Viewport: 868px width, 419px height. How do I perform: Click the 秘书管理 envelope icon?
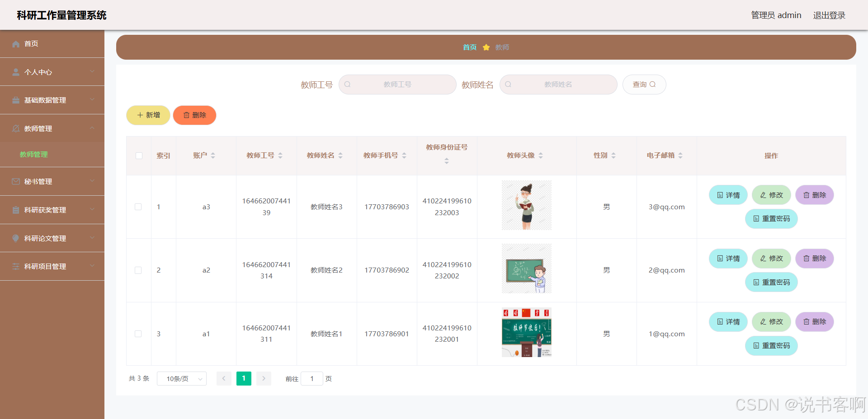click(15, 181)
